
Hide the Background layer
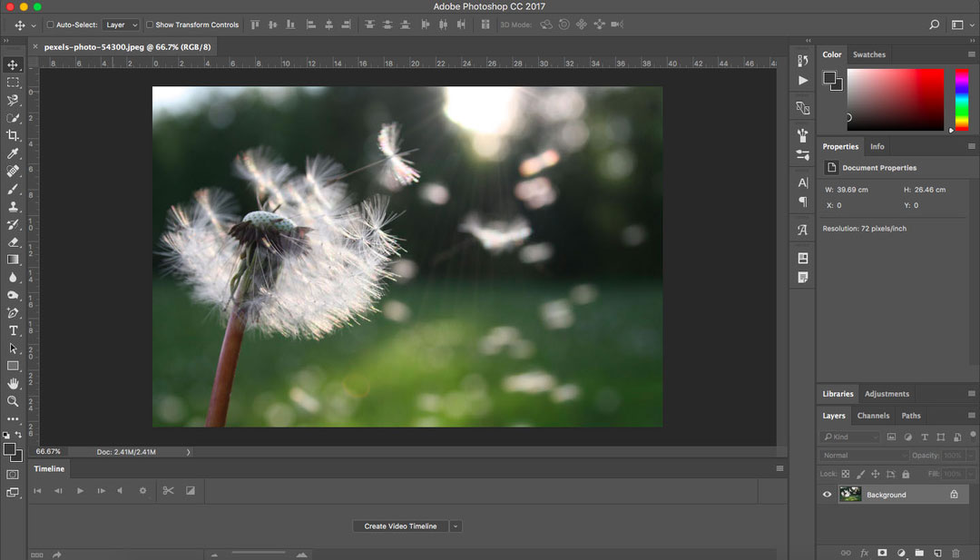click(x=826, y=494)
